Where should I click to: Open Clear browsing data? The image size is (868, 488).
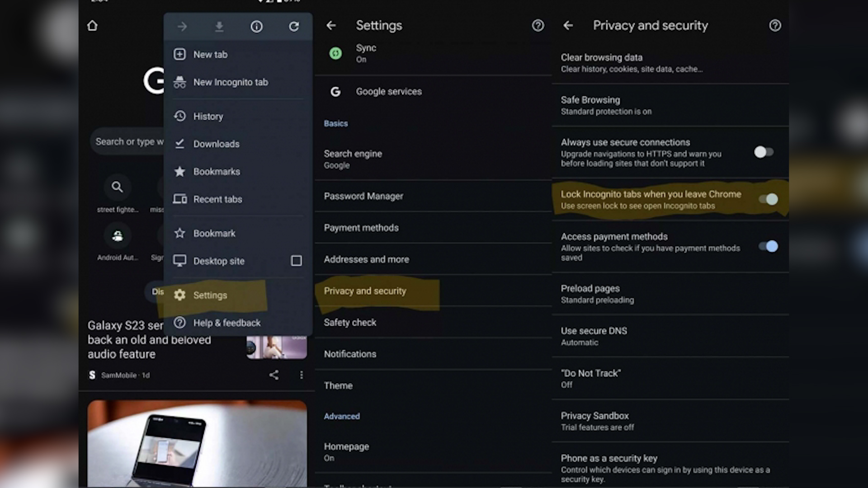[670, 63]
